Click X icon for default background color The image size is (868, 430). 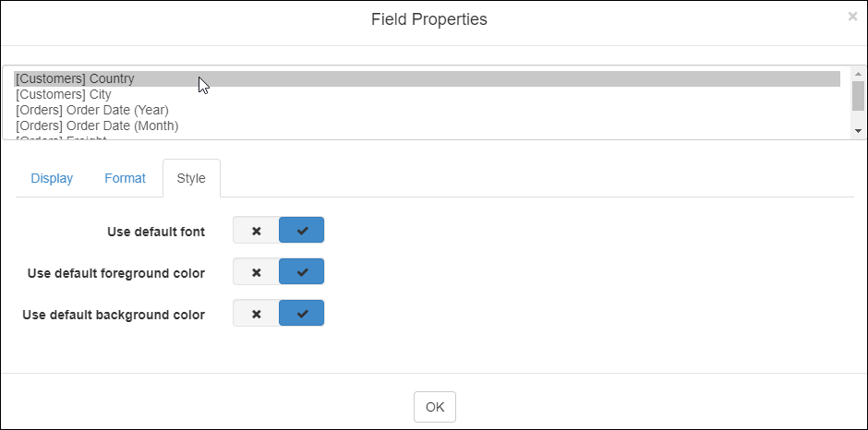257,315
